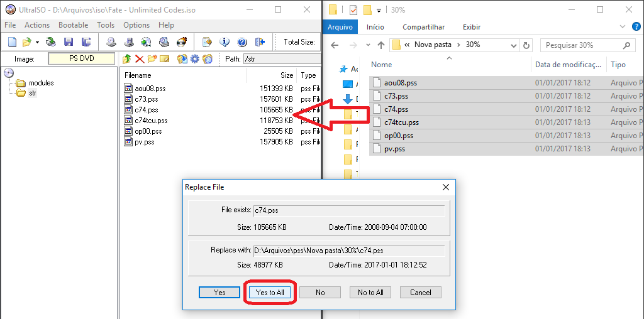Click the green up-folder arrow icon
The width and height of the screenshot is (644, 319).
[x=127, y=59]
